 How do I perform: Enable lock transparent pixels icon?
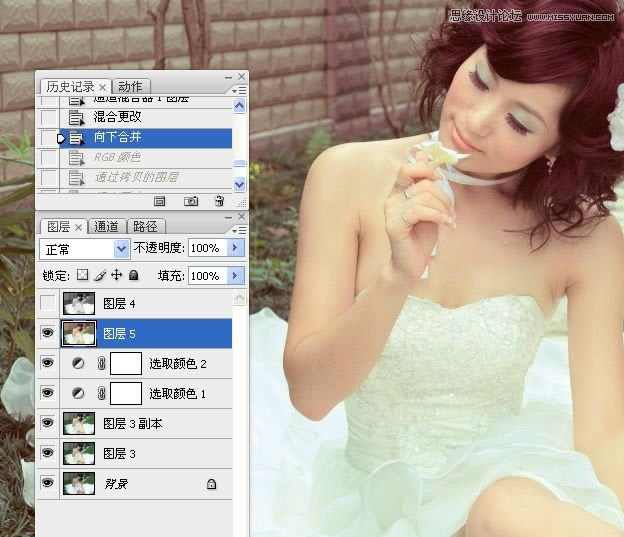coord(82,275)
